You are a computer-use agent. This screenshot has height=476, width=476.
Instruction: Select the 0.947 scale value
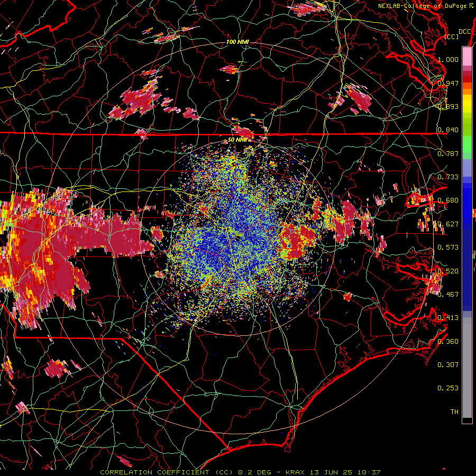(x=448, y=83)
